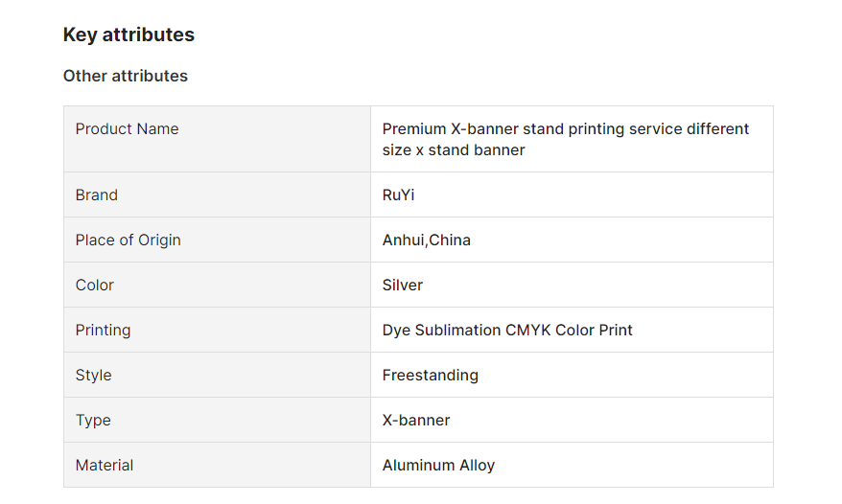Click the Style label cell
The width and height of the screenshot is (842, 504).
pyautogui.click(x=217, y=376)
